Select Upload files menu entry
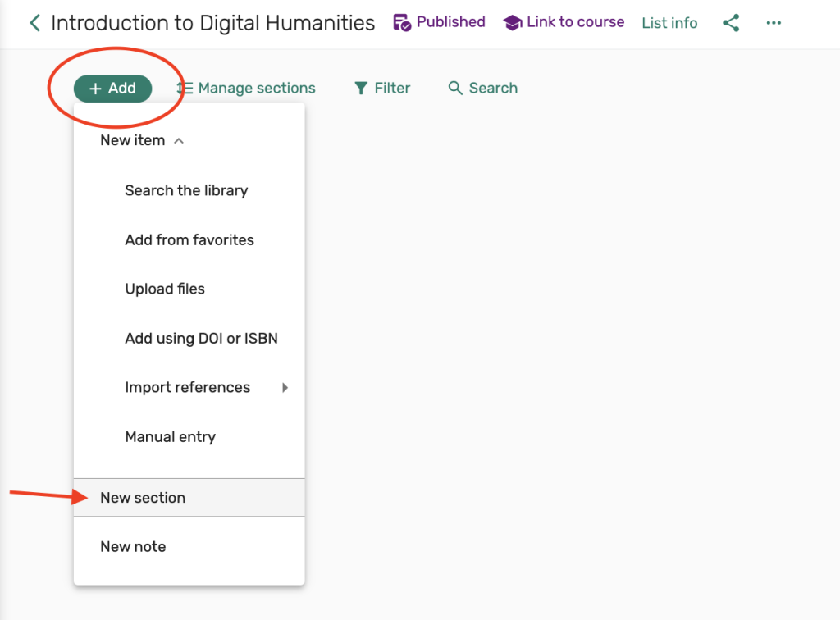 165,289
